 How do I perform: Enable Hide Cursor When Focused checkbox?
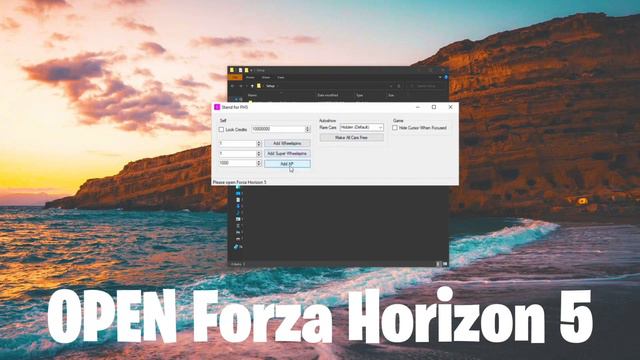(x=395, y=128)
